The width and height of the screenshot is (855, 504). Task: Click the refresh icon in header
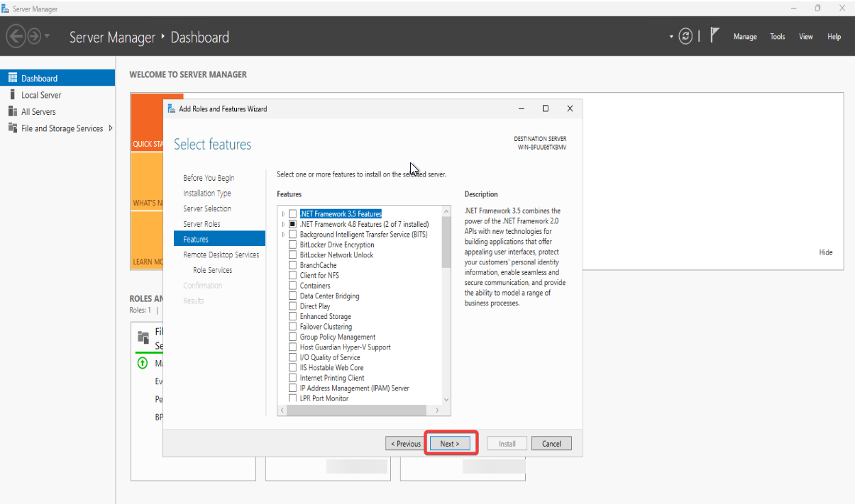(685, 37)
